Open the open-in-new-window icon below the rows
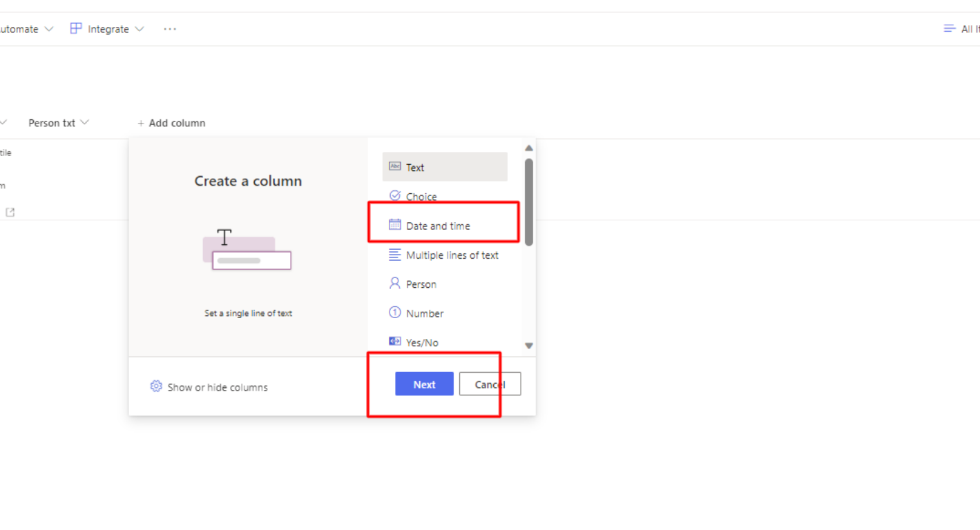The height and width of the screenshot is (530, 980). coord(10,212)
